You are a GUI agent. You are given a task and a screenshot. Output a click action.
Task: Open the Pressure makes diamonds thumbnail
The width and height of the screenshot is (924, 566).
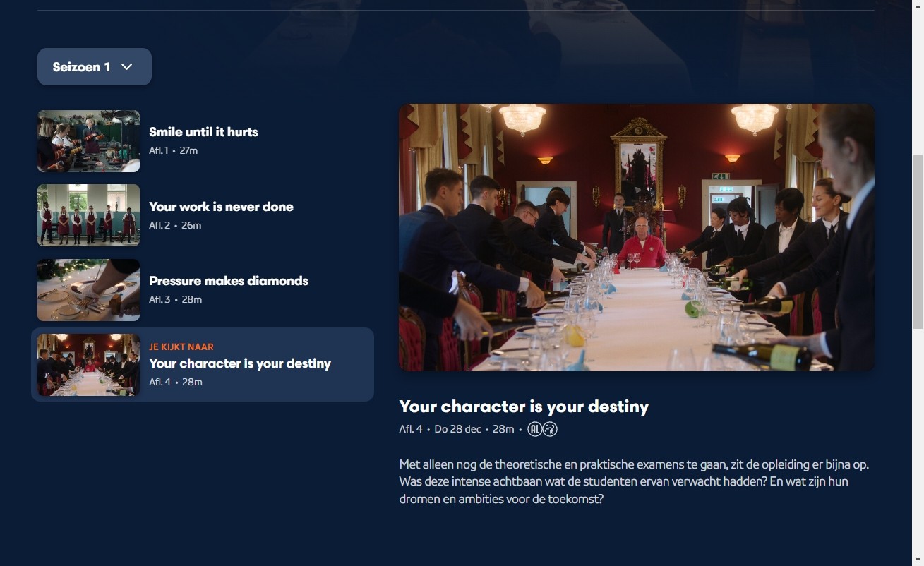pyautogui.click(x=88, y=290)
